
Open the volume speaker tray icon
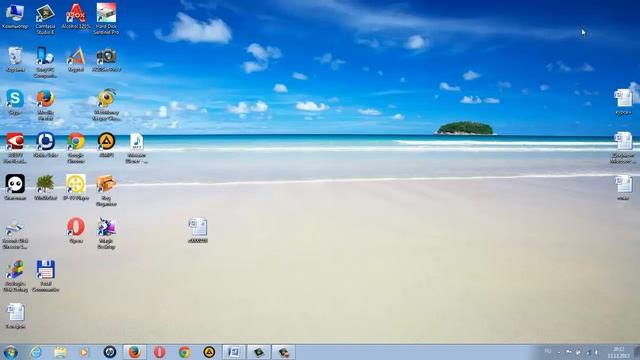(x=596, y=352)
